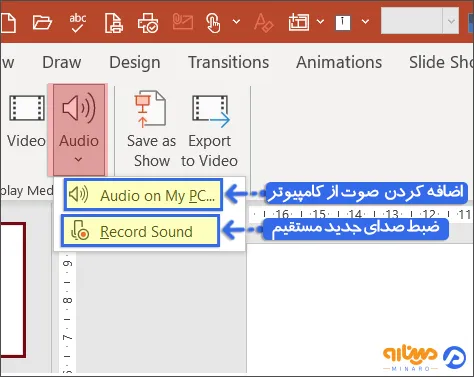Screen dimensions: 474x377
Task: Choose Record Sound menu item
Action: coord(140,231)
